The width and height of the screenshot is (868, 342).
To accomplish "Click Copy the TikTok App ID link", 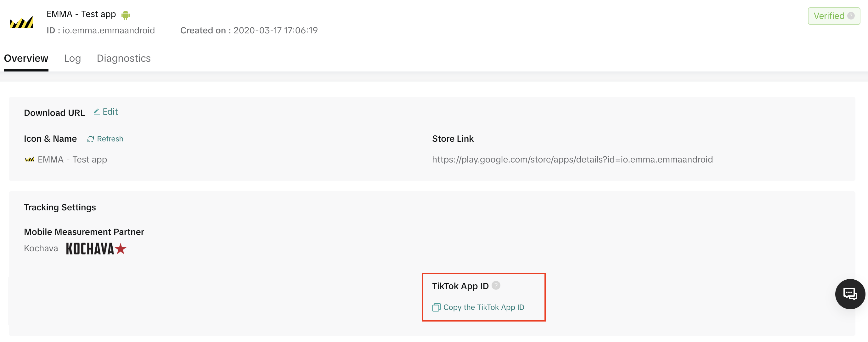I will (x=483, y=307).
